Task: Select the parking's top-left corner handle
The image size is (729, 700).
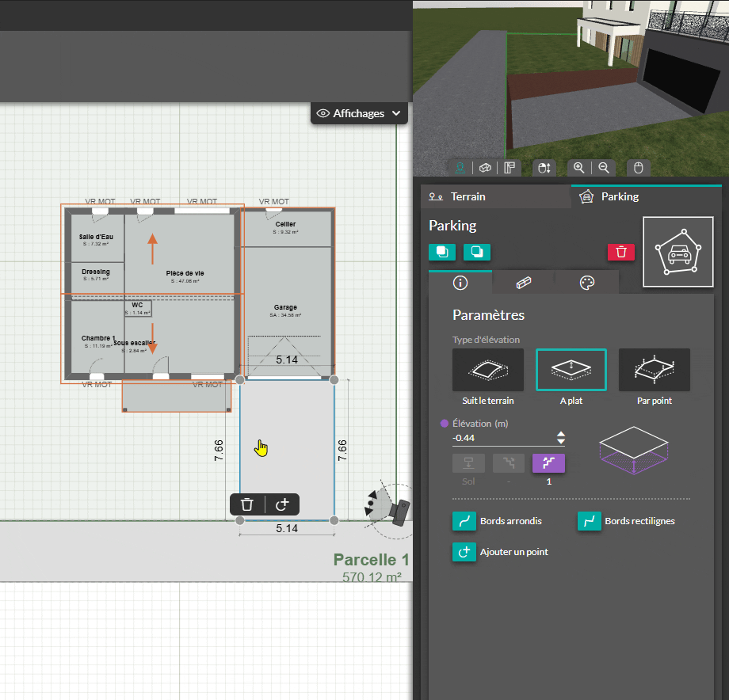Action: click(x=240, y=380)
